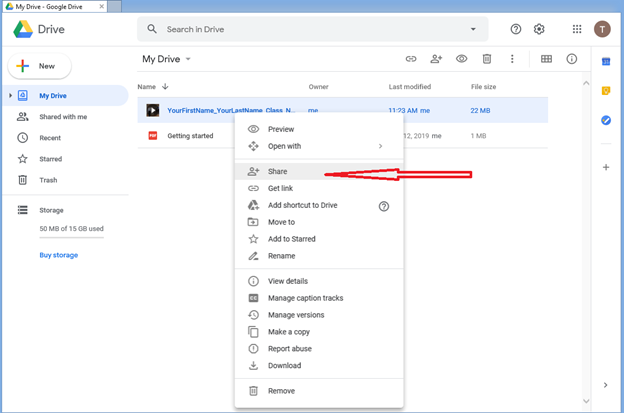The image size is (624, 413).
Task: Reverse sort direction arrow next to Name
Action: coord(165,86)
